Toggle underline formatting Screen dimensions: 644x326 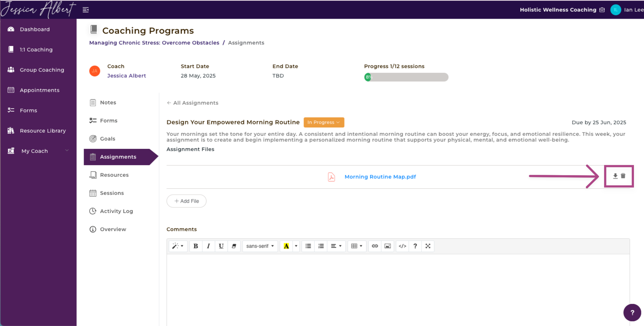tap(221, 246)
